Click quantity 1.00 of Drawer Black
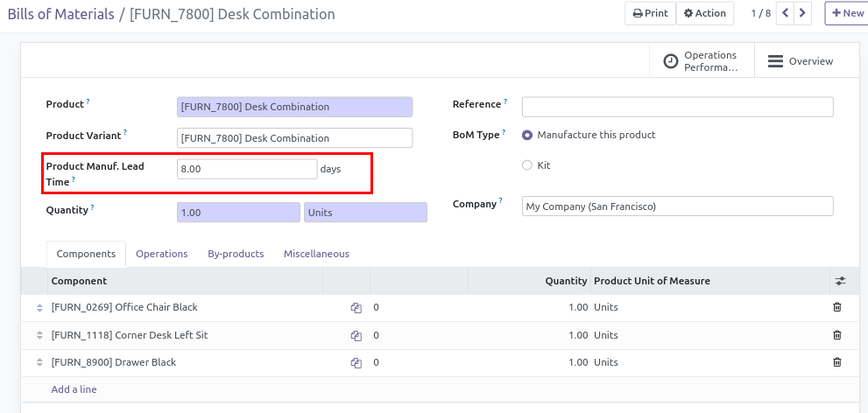868x413 pixels. (578, 363)
